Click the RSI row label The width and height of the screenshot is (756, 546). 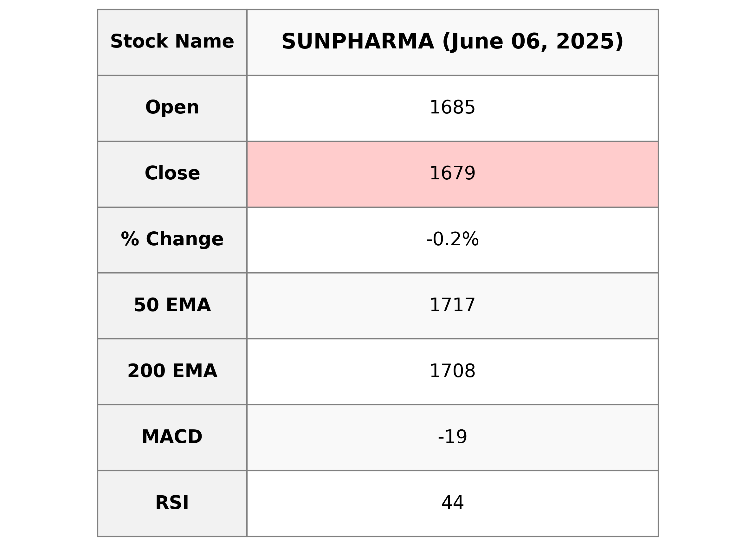click(172, 503)
